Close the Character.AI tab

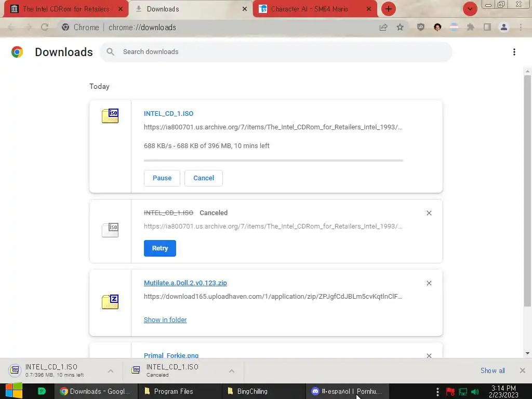click(369, 9)
